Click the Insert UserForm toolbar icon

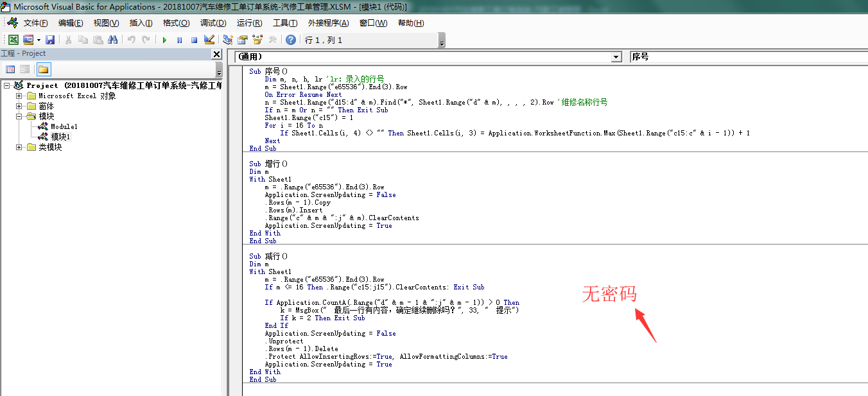tap(28, 40)
